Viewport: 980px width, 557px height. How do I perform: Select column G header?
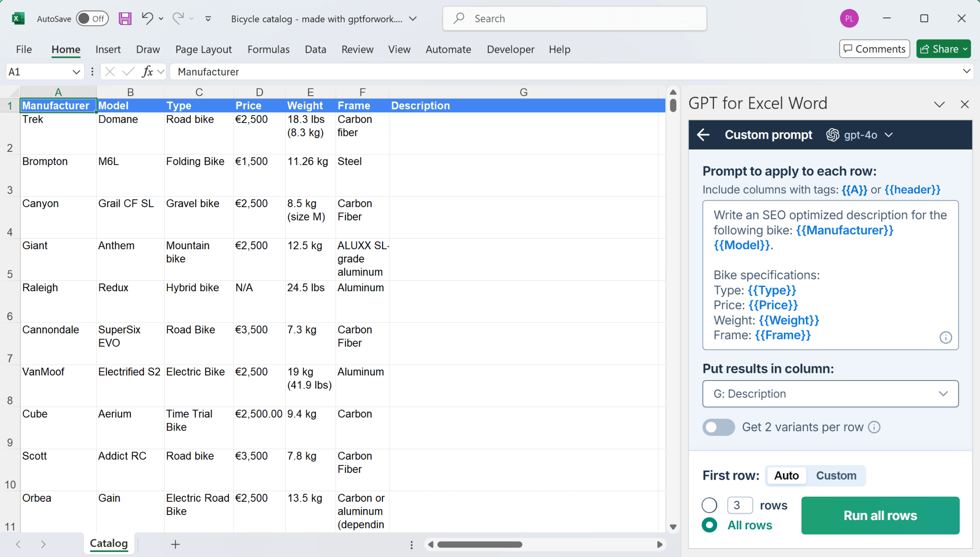point(524,92)
